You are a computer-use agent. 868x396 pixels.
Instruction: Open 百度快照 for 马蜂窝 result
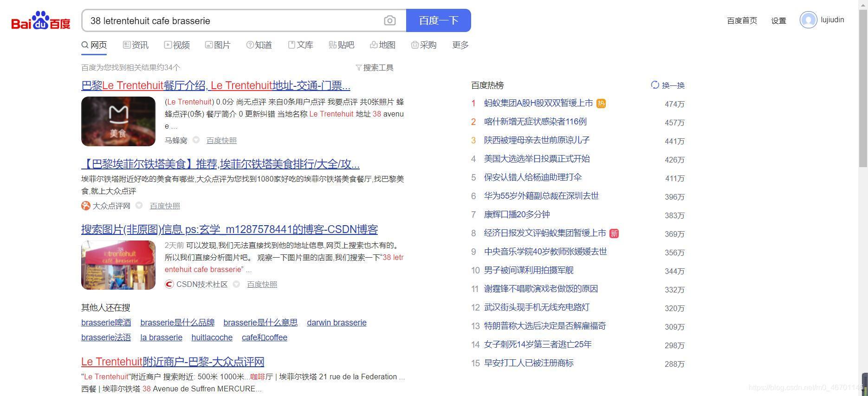221,140
